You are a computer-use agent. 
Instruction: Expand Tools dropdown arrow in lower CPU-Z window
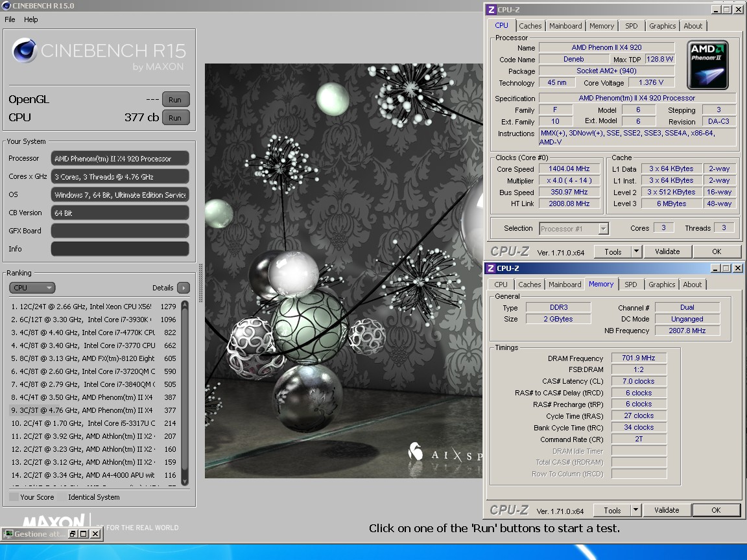pos(635,511)
